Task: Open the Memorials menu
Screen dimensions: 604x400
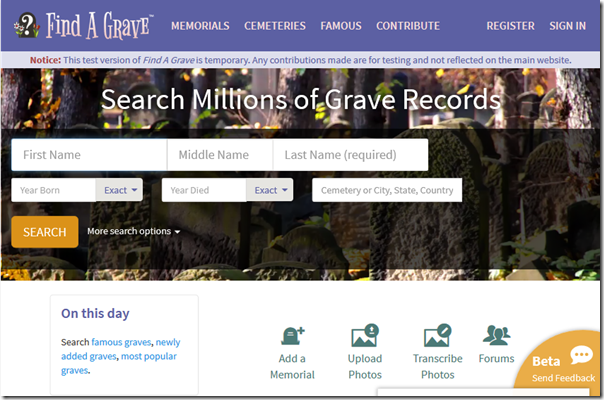Action: pyautogui.click(x=200, y=26)
